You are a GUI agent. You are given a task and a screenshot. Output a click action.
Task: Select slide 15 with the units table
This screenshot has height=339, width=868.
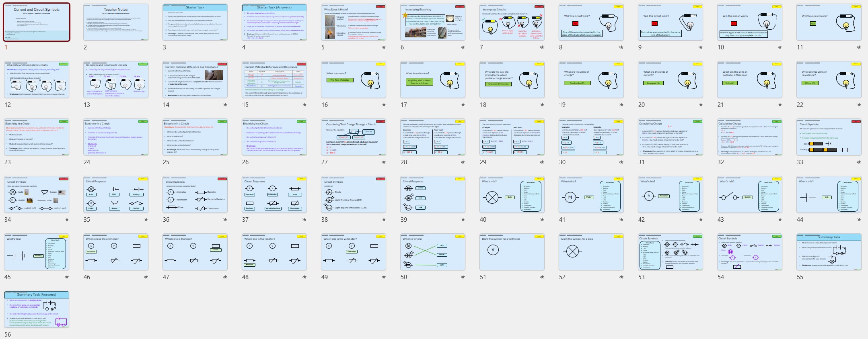(x=274, y=80)
